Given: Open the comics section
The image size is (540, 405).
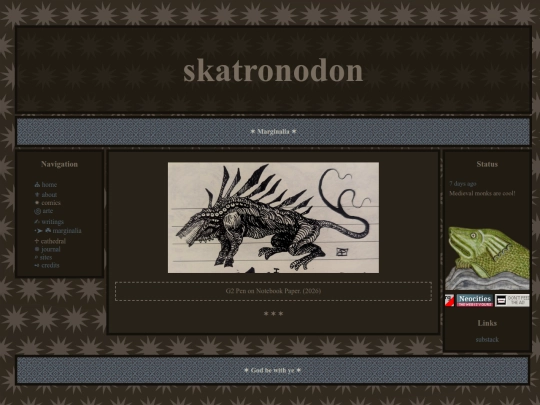Looking at the screenshot, I should click(51, 203).
